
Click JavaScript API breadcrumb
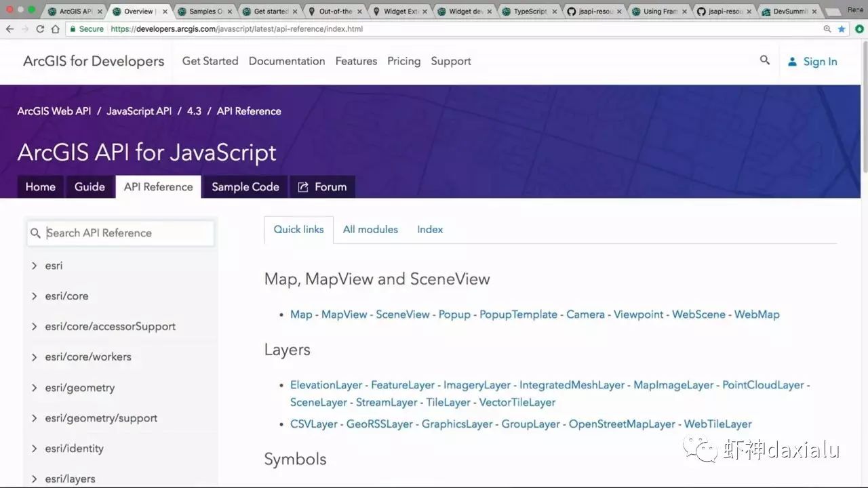click(139, 111)
